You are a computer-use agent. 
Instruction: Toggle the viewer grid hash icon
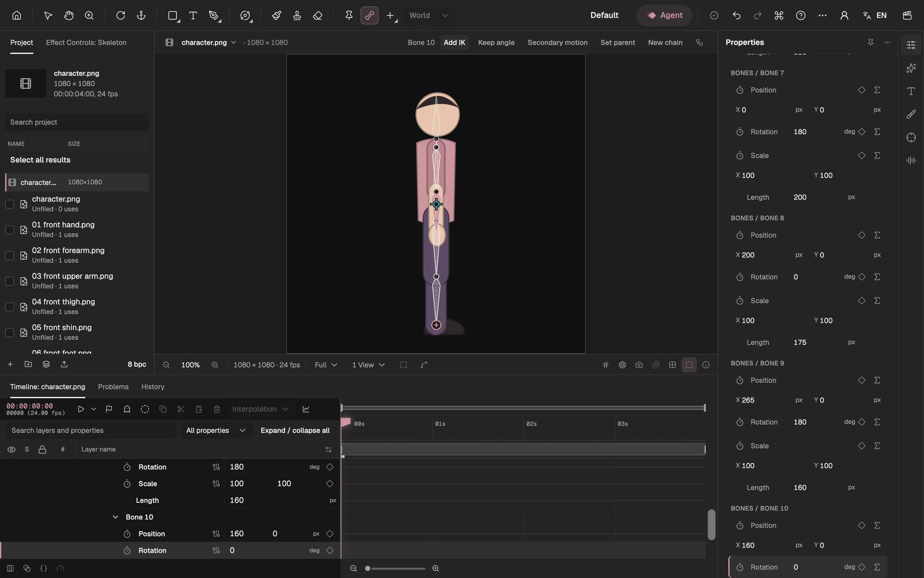pyautogui.click(x=605, y=365)
